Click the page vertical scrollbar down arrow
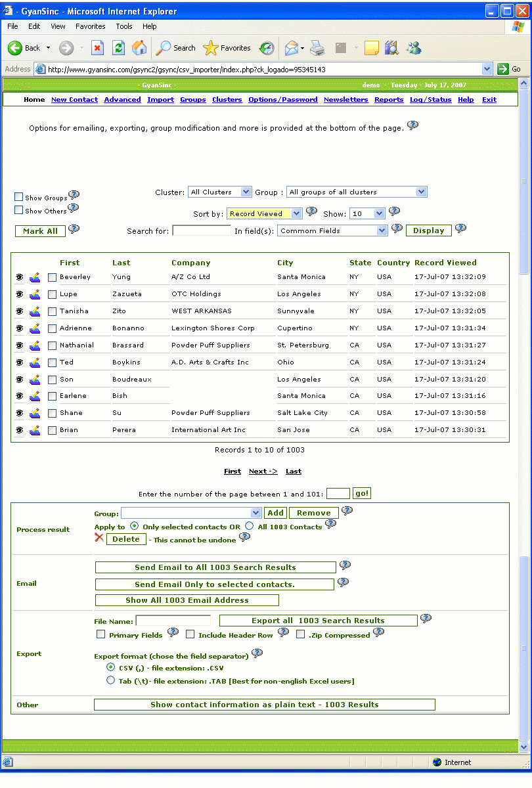The width and height of the screenshot is (532, 788). click(523, 747)
